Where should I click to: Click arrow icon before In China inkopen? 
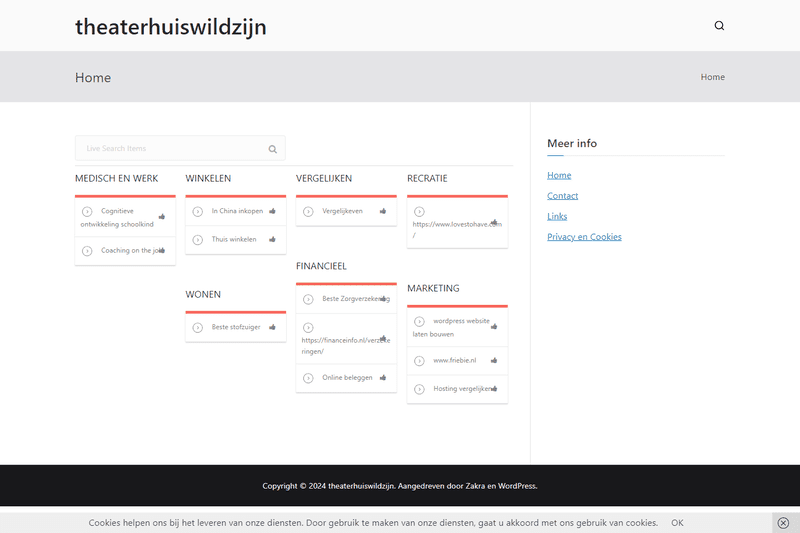click(198, 211)
